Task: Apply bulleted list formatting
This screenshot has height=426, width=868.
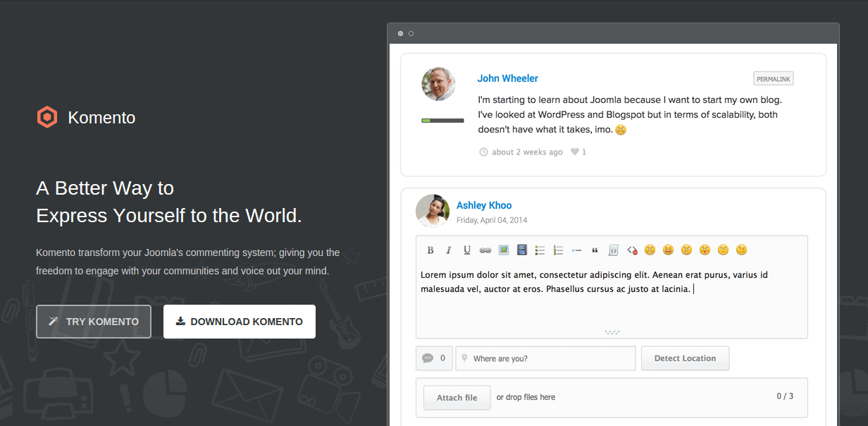Action: (x=540, y=250)
